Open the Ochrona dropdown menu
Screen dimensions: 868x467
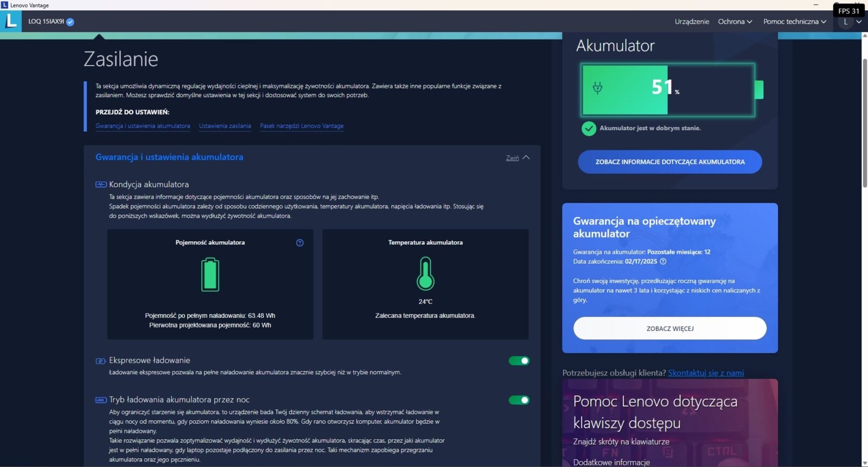point(735,22)
